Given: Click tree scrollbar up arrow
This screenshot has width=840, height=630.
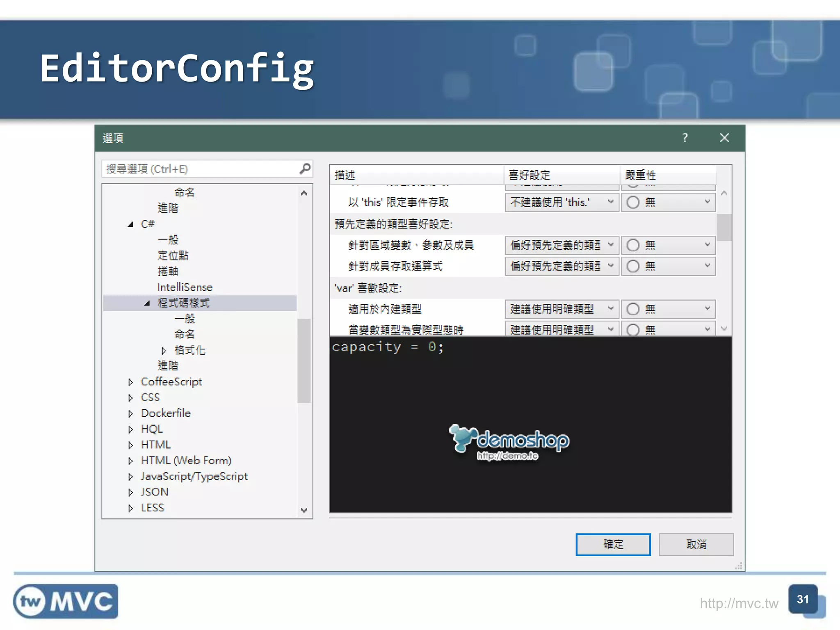Looking at the screenshot, I should [304, 193].
